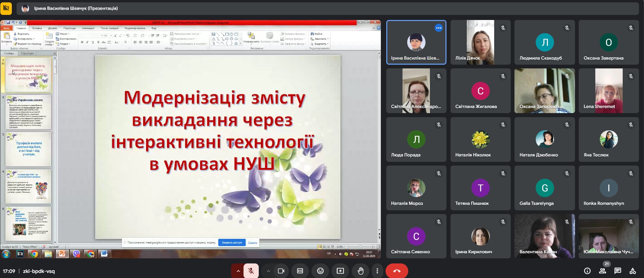The image size is (644, 278).
Task: Expand the Макет layout dropdown
Action: tap(63, 34)
